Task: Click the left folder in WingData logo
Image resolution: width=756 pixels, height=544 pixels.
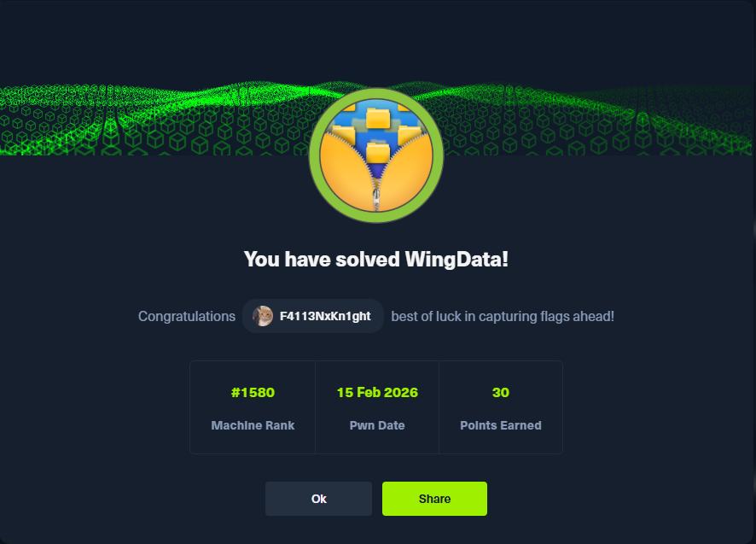Action: pyautogui.click(x=343, y=135)
